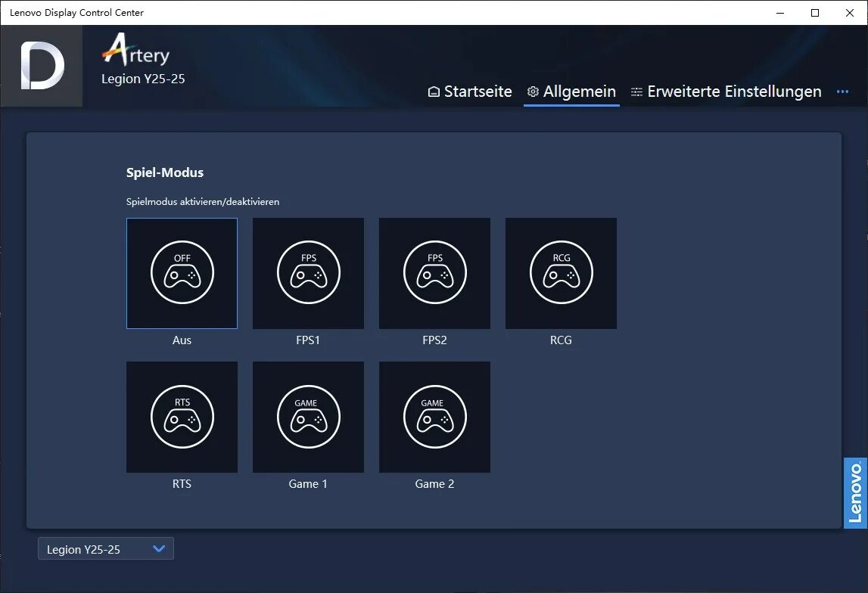Open the three-dot more options menu

pyautogui.click(x=842, y=92)
